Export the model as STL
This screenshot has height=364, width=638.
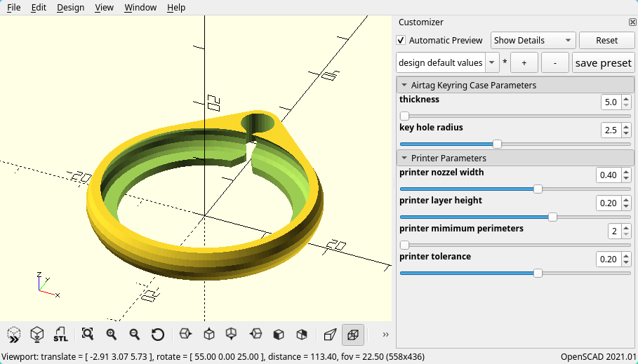click(x=61, y=335)
